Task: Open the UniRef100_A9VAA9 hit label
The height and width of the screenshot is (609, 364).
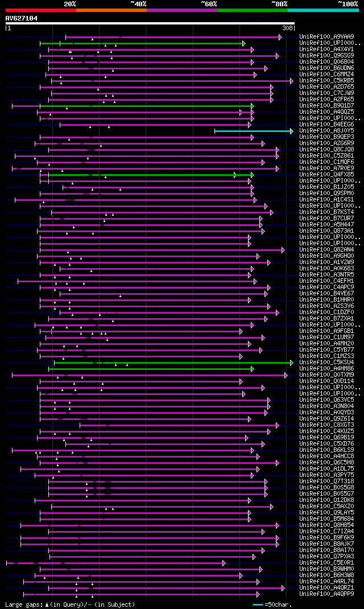Action: (326, 37)
